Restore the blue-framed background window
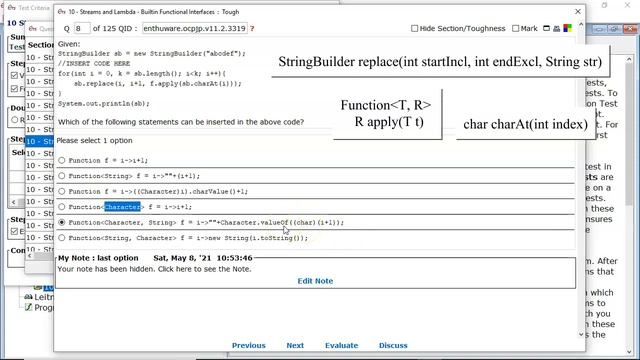 [x=614, y=29]
